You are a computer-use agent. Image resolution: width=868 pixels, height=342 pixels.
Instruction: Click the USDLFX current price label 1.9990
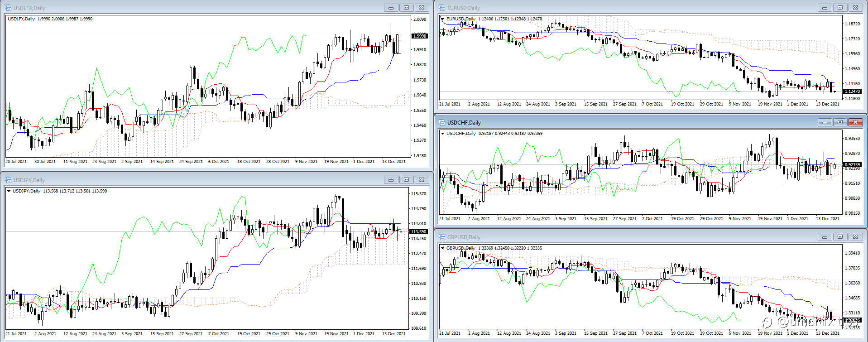pyautogui.click(x=419, y=36)
